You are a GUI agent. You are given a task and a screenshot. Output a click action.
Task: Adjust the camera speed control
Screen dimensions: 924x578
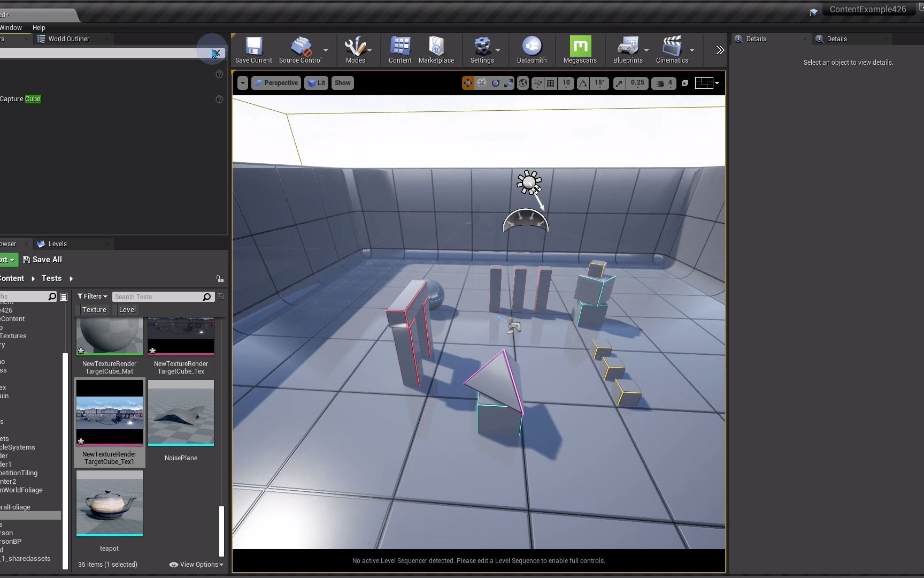[664, 83]
